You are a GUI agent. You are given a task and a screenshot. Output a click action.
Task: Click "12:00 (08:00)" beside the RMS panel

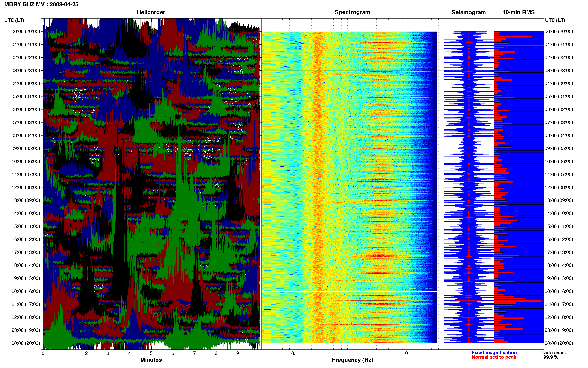point(559,187)
